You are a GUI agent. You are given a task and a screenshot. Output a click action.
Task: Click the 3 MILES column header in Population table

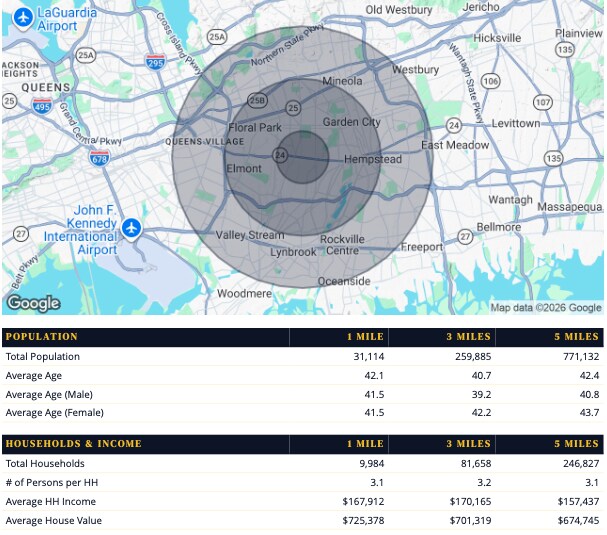(x=468, y=336)
